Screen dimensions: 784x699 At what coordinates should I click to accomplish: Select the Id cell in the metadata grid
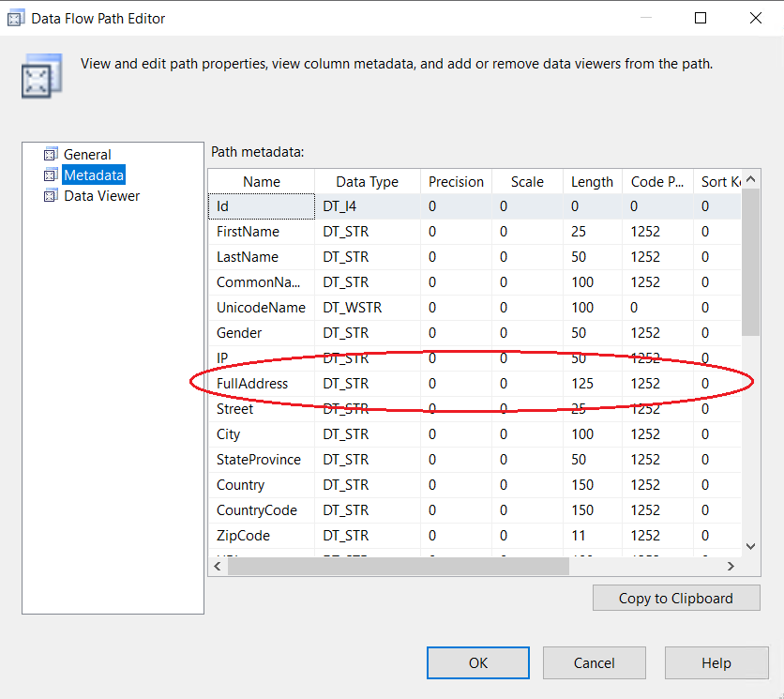tap(262, 206)
